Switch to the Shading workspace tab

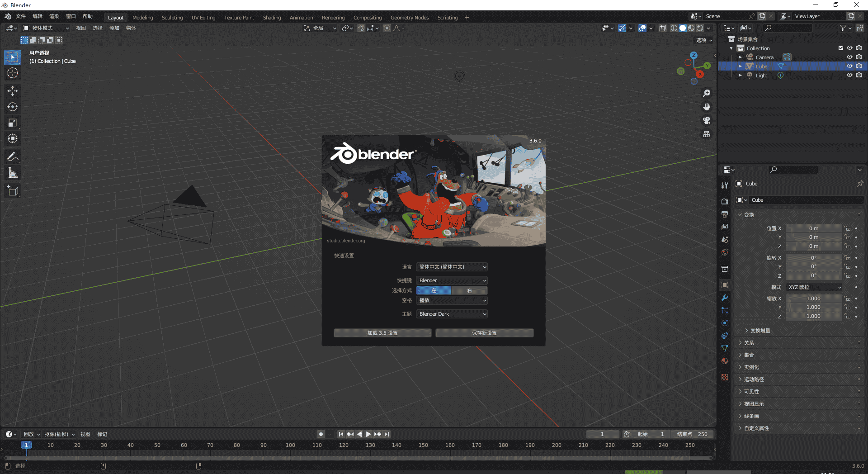pyautogui.click(x=272, y=18)
